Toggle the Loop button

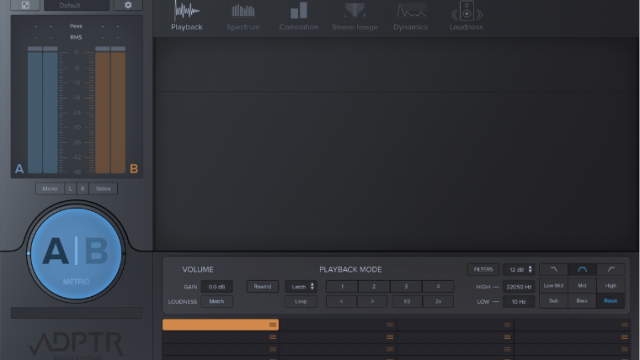301,301
